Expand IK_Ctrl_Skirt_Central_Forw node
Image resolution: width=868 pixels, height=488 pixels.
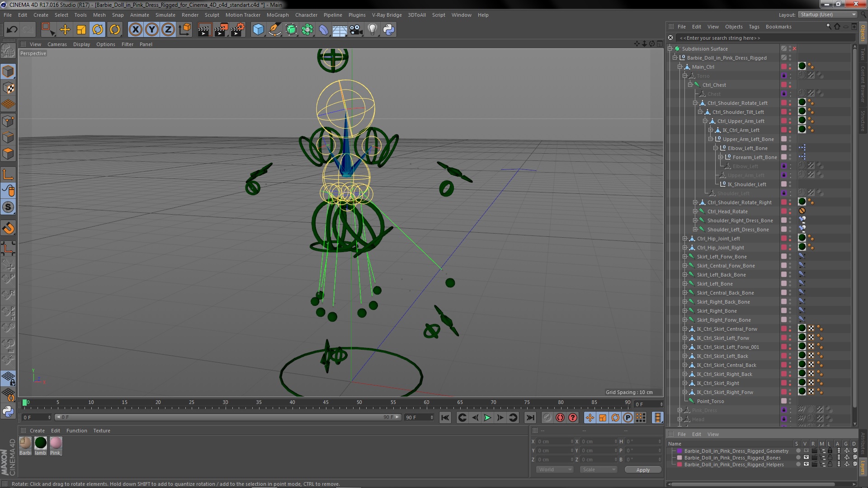(x=685, y=329)
